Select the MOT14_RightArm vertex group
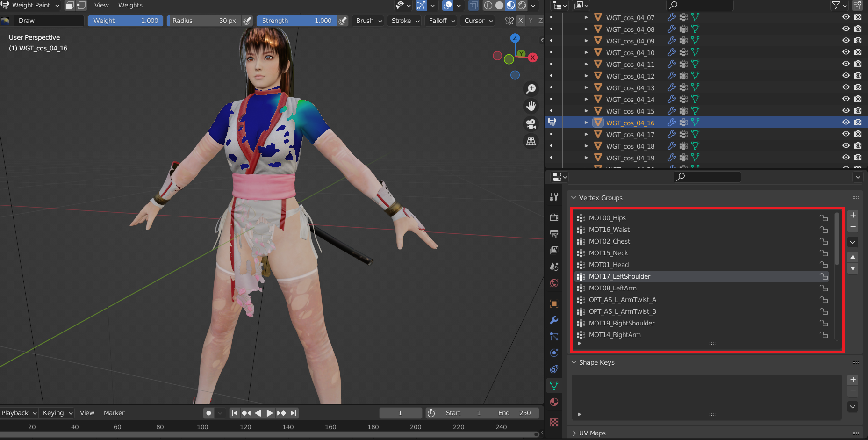Viewport: 868px width, 440px height. coord(702,335)
